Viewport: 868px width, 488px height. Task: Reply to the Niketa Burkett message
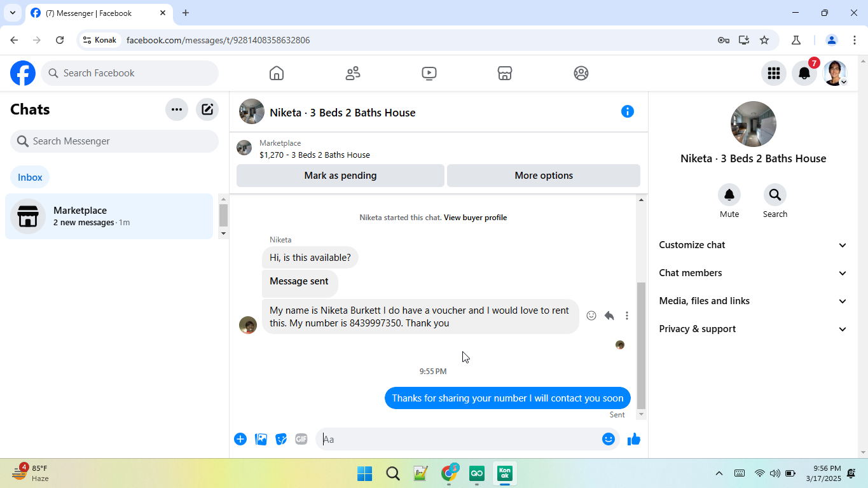coord(609,316)
